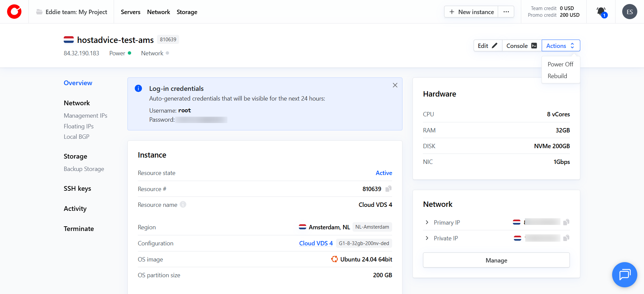This screenshot has width=644, height=294.
Task: Click the Edit button with pencil
Action: [x=488, y=46]
